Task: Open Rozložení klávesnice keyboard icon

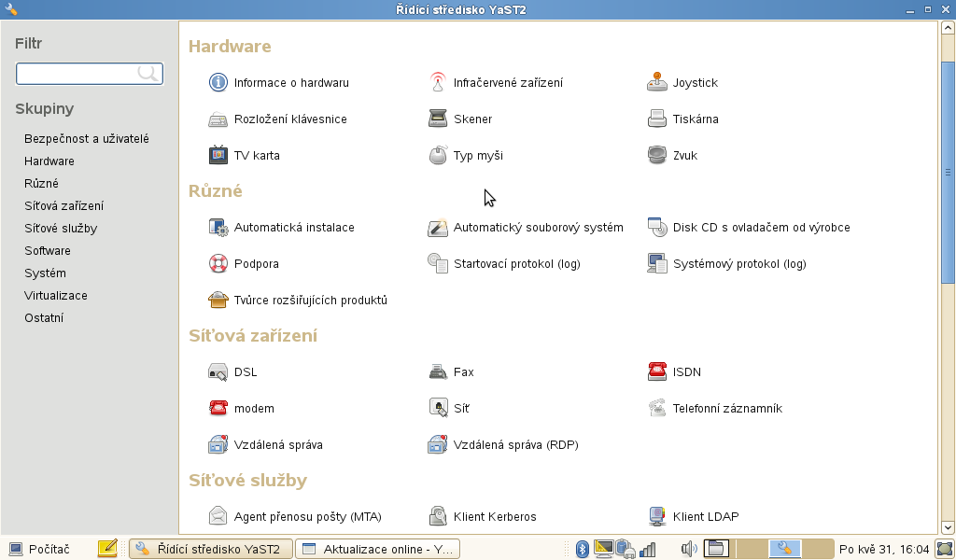Action: [x=218, y=119]
